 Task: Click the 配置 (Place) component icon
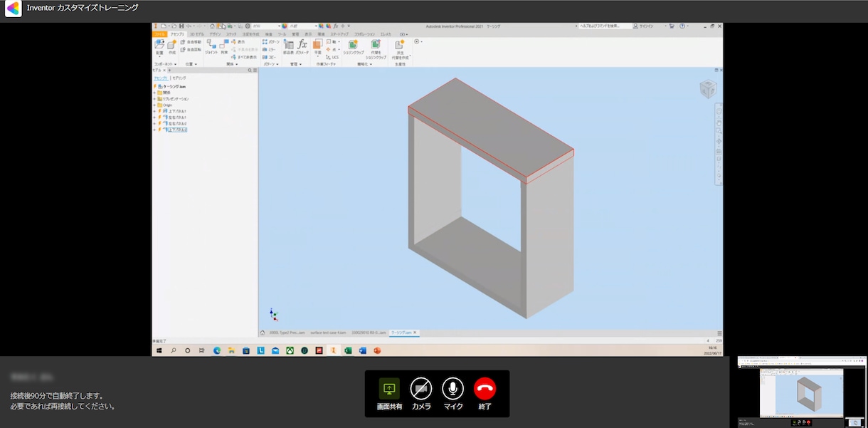point(159,45)
